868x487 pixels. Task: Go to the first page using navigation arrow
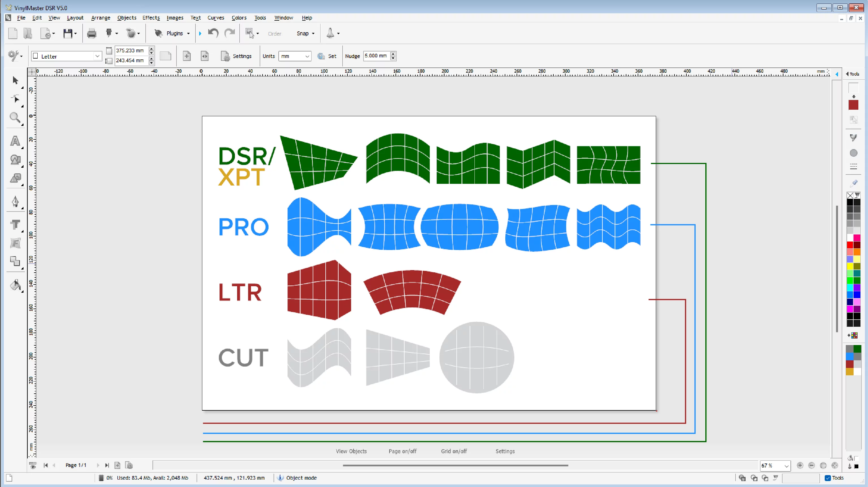46,465
